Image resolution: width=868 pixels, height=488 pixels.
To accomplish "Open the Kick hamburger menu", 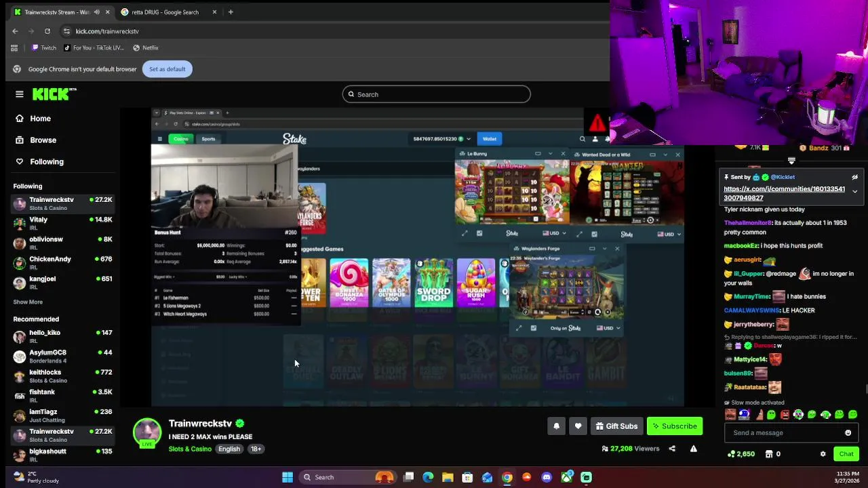I will click(x=20, y=94).
